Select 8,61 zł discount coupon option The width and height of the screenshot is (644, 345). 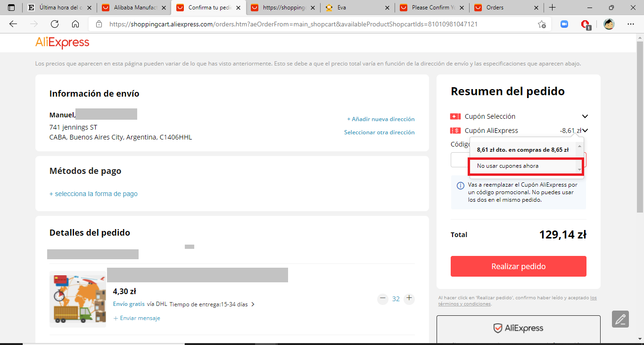point(522,149)
